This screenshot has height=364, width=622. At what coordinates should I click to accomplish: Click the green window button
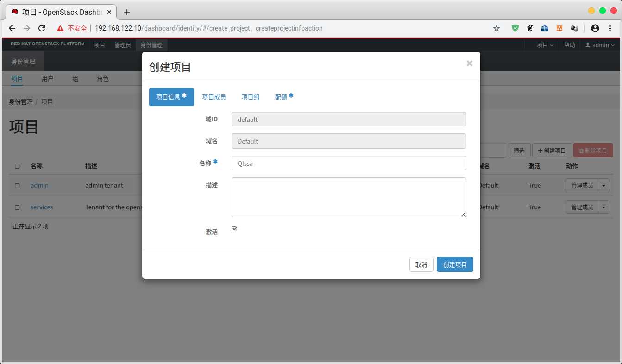pos(603,11)
